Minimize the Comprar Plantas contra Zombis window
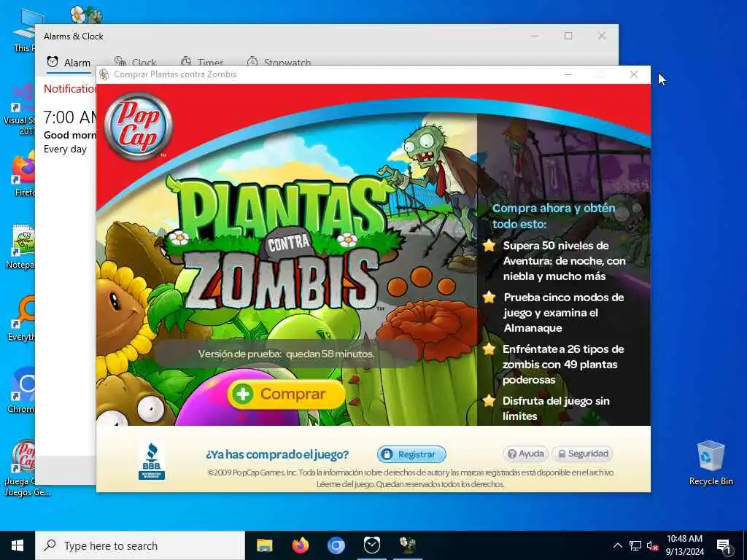Viewport: 747px width, 560px height. [x=568, y=75]
